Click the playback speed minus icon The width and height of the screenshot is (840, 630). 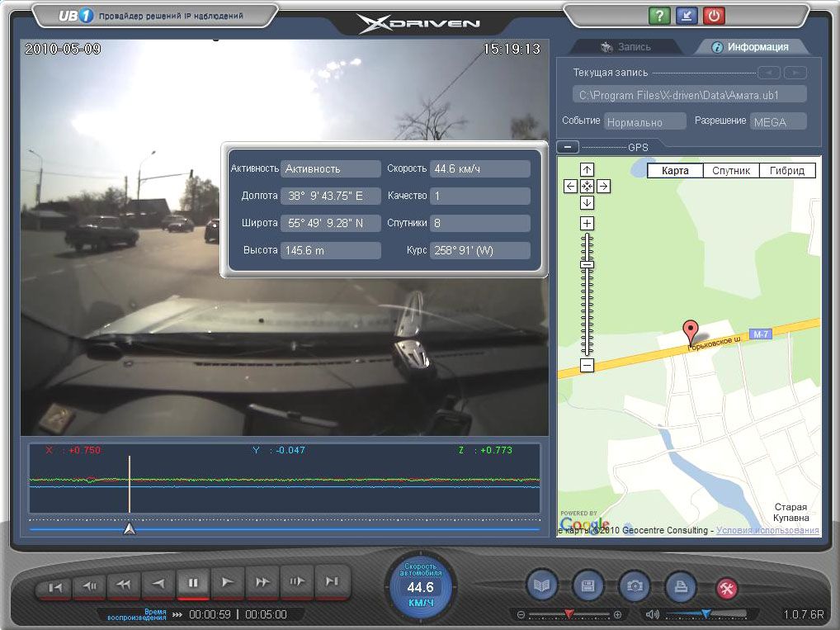click(x=521, y=614)
